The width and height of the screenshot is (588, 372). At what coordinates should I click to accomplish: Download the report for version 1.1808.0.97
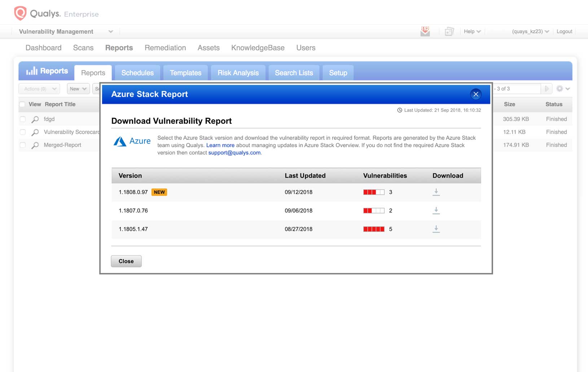tap(436, 192)
